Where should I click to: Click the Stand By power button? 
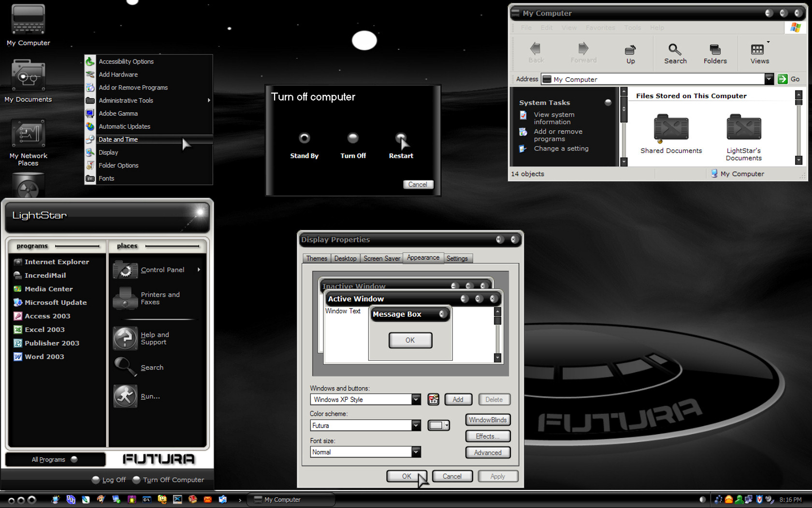304,138
